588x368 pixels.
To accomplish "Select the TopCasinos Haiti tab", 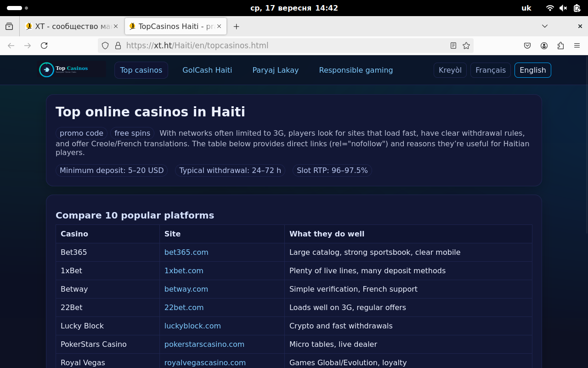I will click(x=175, y=26).
